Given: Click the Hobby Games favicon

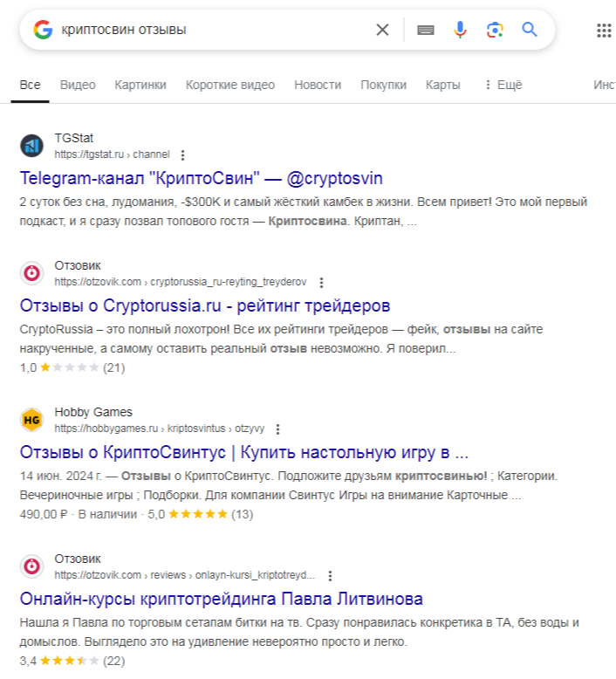Looking at the screenshot, I should pos(32,420).
